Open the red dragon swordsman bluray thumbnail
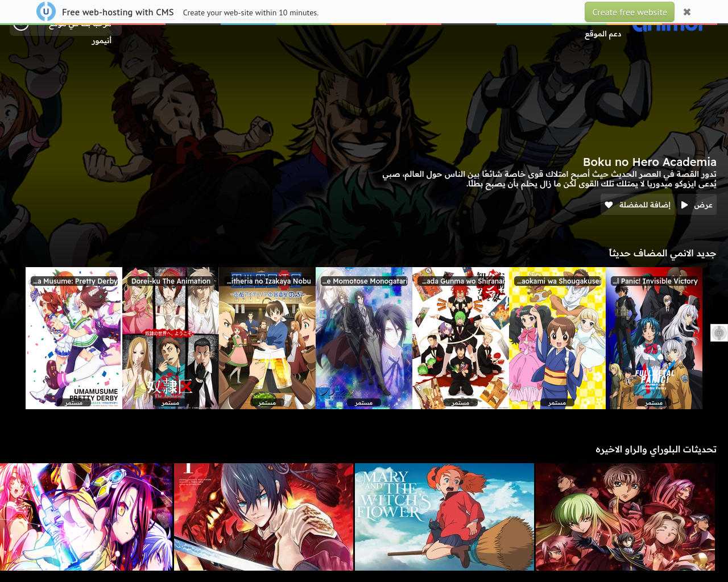Image resolution: width=728 pixels, height=582 pixels. click(x=264, y=517)
